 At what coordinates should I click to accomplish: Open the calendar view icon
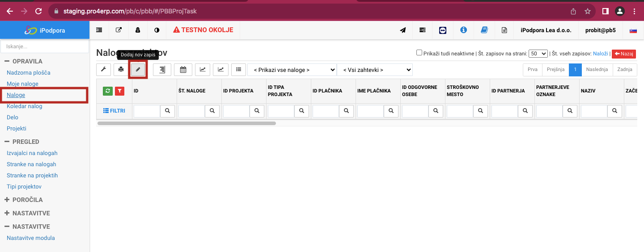point(183,69)
